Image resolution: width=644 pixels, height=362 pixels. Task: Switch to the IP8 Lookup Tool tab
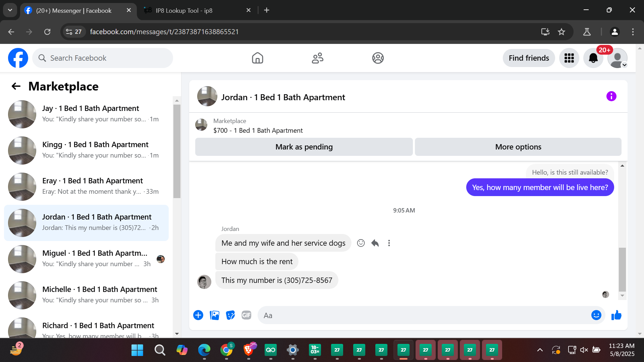point(197,10)
